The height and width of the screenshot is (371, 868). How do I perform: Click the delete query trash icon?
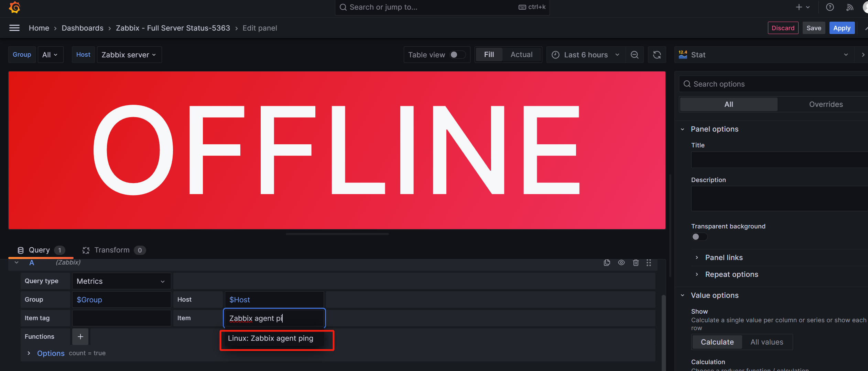tap(636, 263)
